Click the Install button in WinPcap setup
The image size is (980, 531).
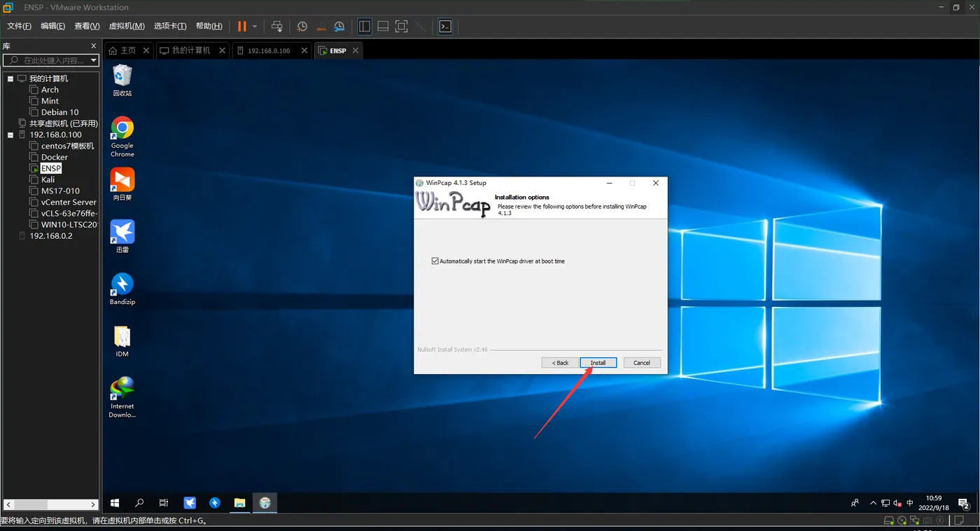tap(598, 363)
